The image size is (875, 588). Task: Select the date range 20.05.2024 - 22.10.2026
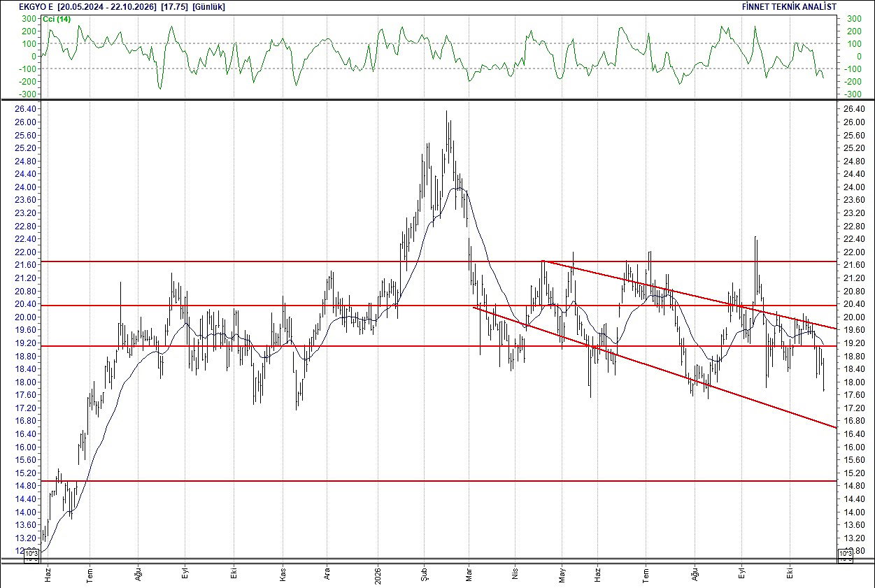tap(106, 6)
